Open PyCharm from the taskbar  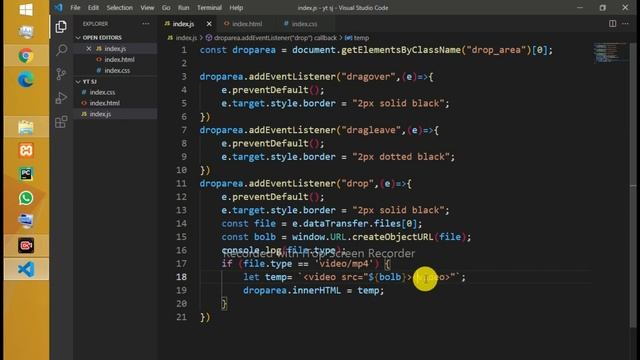pos(26,174)
